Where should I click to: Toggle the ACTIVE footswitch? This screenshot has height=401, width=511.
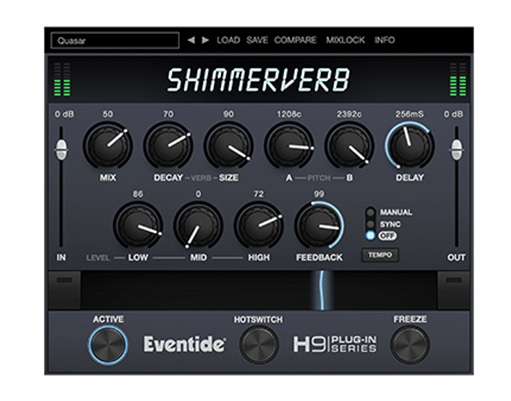tap(108, 345)
